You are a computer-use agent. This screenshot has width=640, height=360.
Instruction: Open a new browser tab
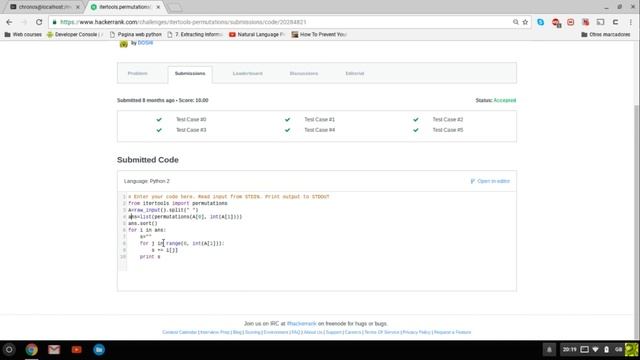click(175, 7)
